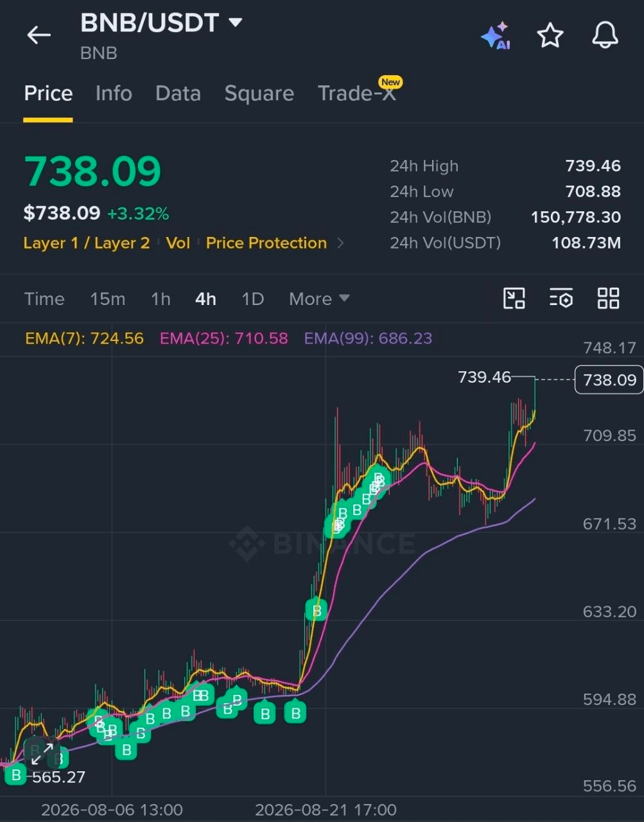Open the four-square grid layout icon
The image size is (644, 822).
(608, 299)
